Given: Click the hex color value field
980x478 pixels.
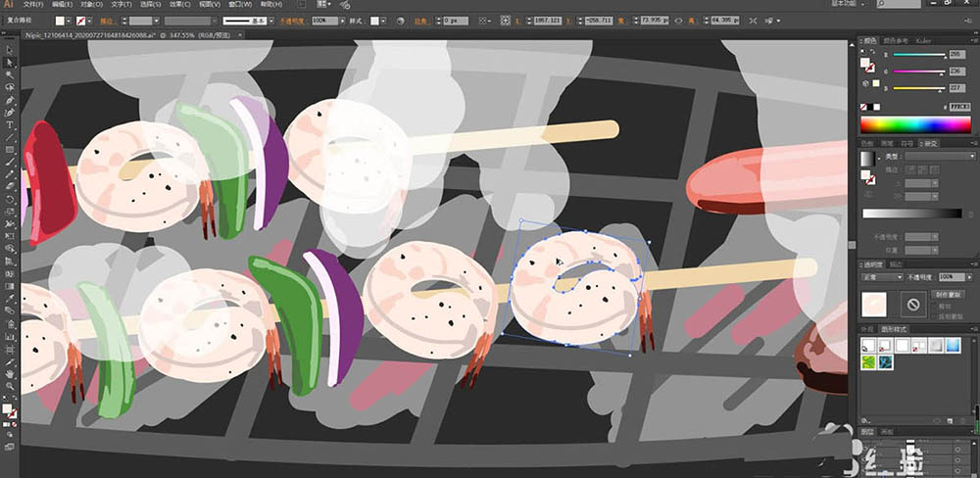Looking at the screenshot, I should pos(960,107).
